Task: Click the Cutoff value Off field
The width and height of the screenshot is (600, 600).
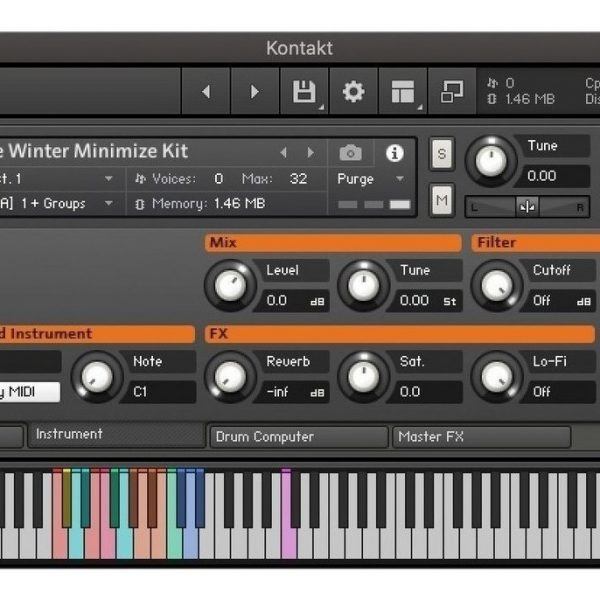Action: (x=559, y=301)
